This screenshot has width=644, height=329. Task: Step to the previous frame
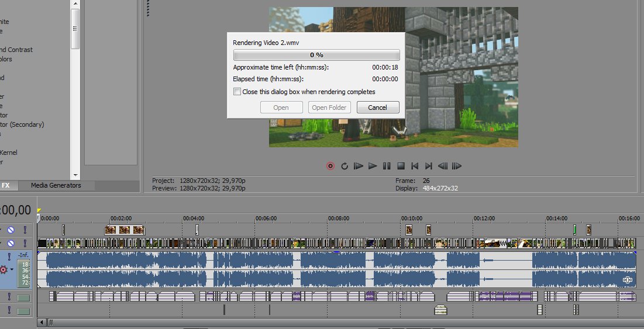[443, 166]
